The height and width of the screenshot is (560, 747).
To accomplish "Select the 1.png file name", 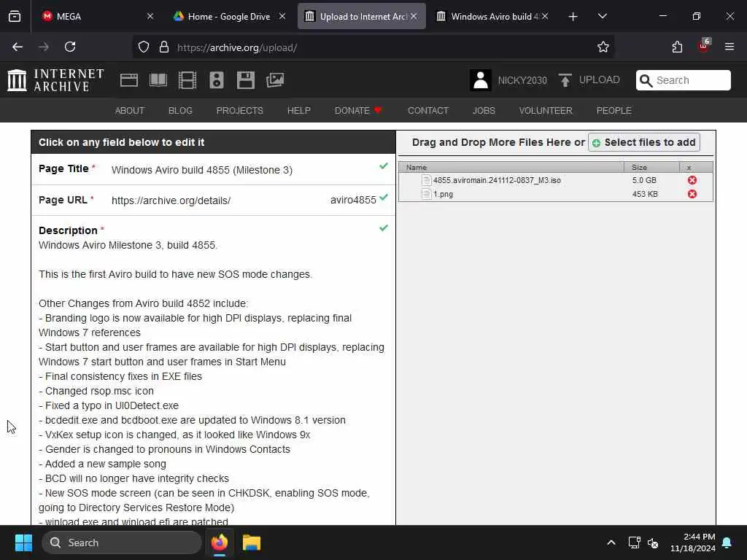I will [x=443, y=194].
